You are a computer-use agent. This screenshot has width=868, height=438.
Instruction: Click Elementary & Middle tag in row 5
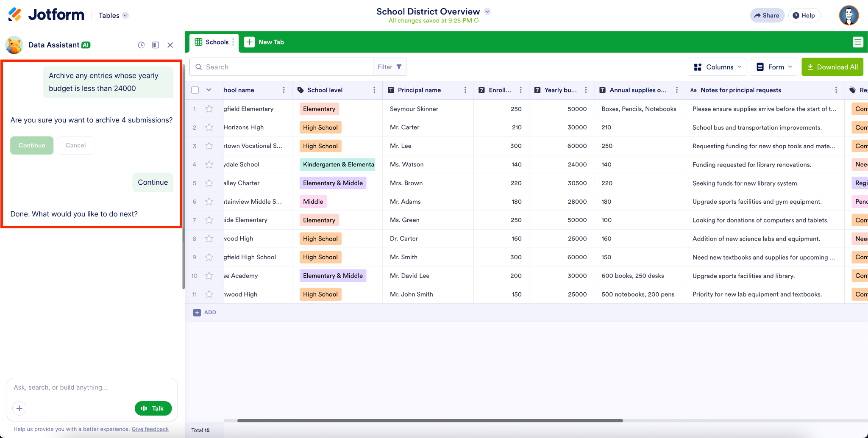pos(333,183)
